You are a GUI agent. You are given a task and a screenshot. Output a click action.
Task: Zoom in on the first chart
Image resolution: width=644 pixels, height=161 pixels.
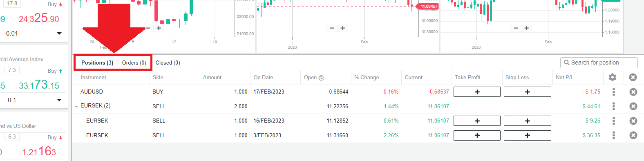159,28
